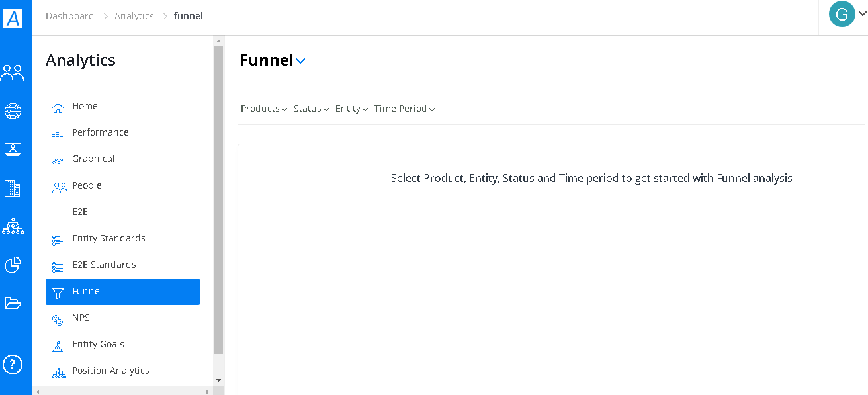This screenshot has height=395, width=868.
Task: Click the pie chart analytics icon
Action: [x=13, y=265]
